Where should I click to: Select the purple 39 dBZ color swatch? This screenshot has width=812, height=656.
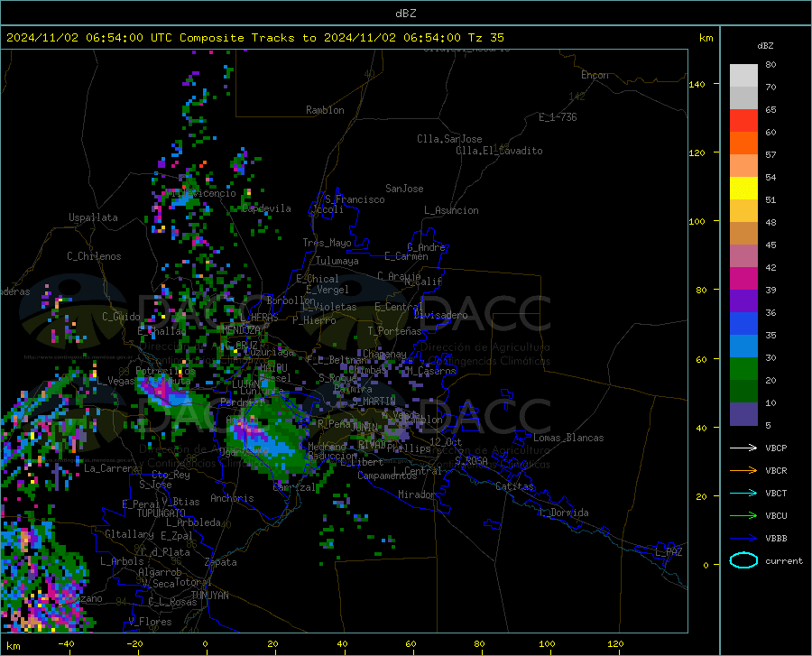tap(743, 301)
